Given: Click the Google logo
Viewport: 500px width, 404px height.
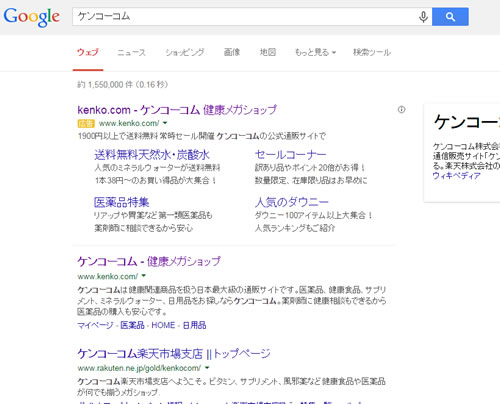Looking at the screenshot, I should click(x=32, y=17).
